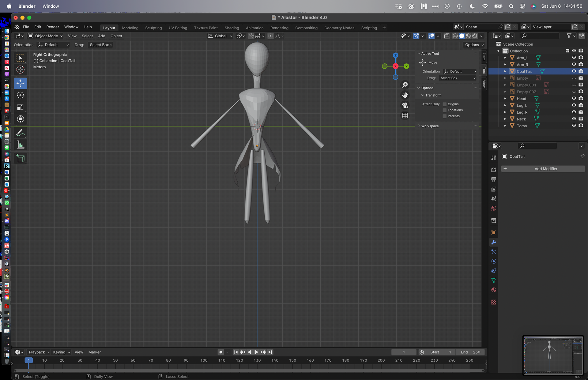The width and height of the screenshot is (588, 380).
Task: Open the View Layer properties tab icon
Action: tap(494, 189)
